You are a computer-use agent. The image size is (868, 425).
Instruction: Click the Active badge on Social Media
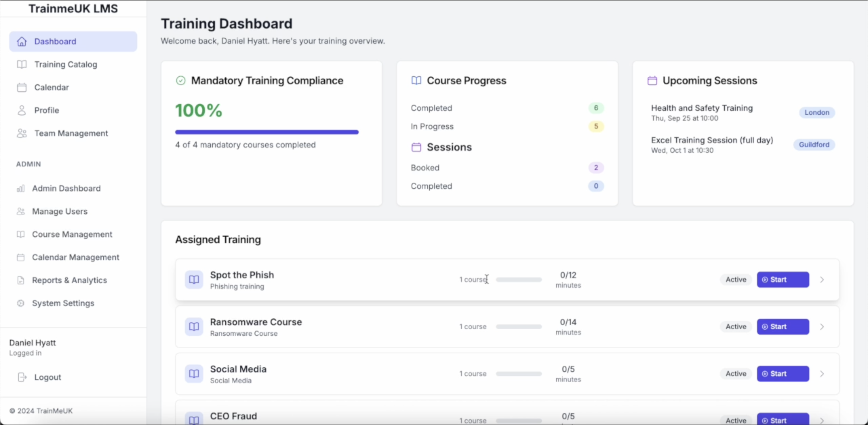pos(736,373)
